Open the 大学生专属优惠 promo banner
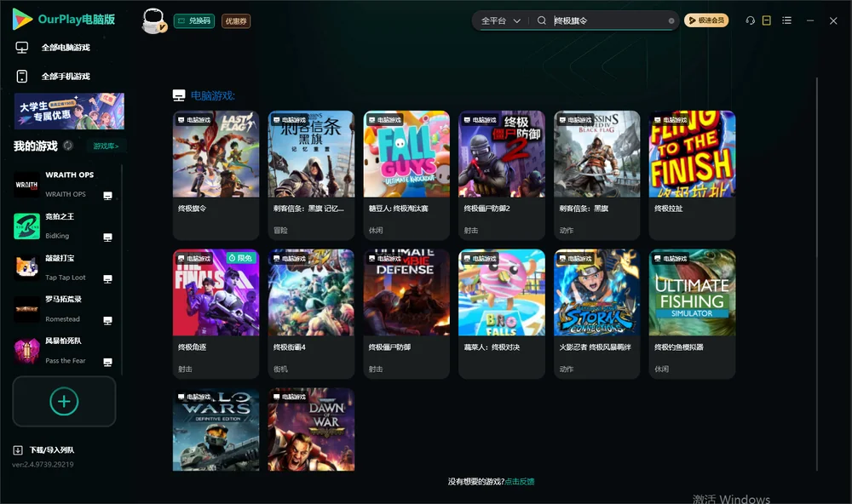Image resolution: width=852 pixels, height=504 pixels. (x=69, y=111)
